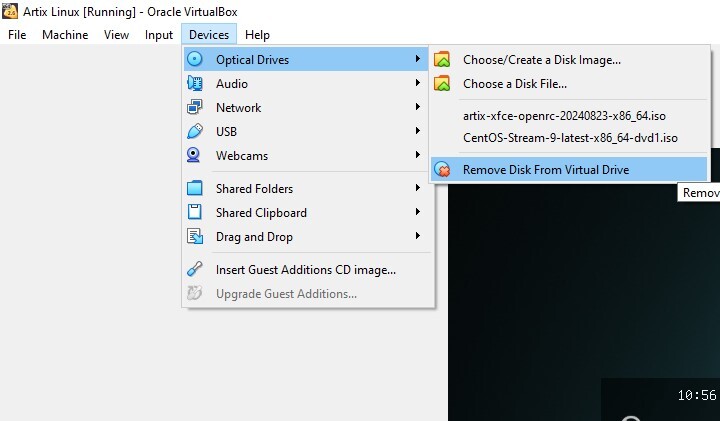
Task: Click the Guest Additions CD wrench icon
Action: point(195,269)
